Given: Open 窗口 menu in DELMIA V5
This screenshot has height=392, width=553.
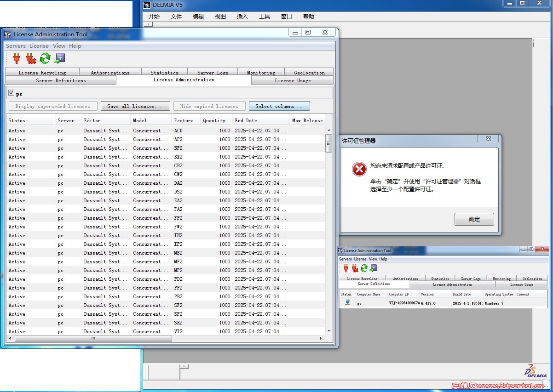Looking at the screenshot, I should [x=287, y=17].
